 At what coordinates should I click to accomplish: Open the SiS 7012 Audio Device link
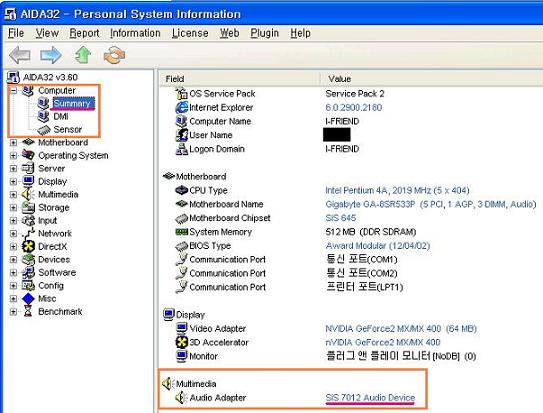[x=370, y=398]
